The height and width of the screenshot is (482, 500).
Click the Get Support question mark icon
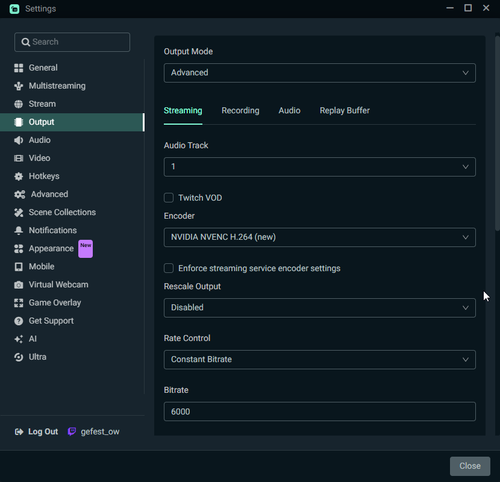click(x=19, y=321)
